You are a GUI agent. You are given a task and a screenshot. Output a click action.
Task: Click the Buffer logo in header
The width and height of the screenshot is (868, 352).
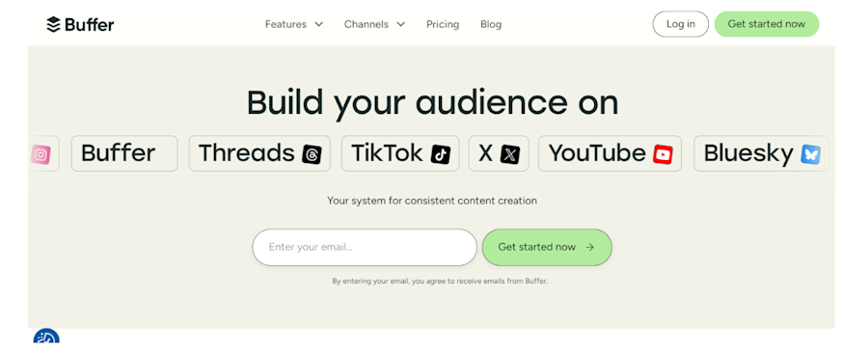coord(80,24)
